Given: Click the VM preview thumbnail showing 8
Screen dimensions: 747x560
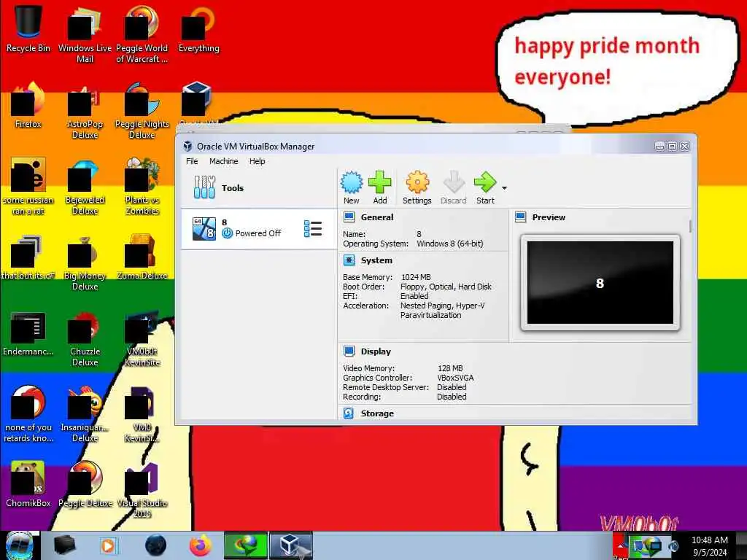Looking at the screenshot, I should point(600,282).
